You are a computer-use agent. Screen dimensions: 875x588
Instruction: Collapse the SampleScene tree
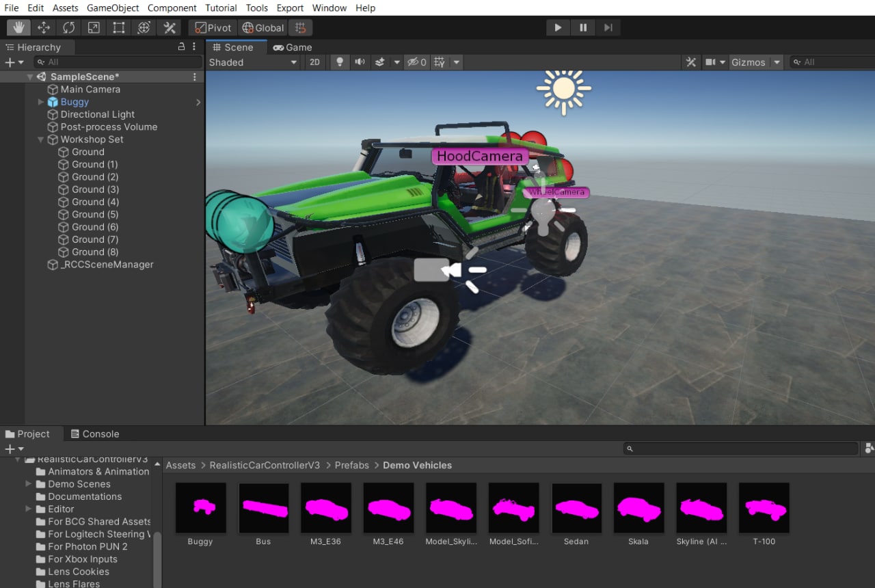(29, 77)
